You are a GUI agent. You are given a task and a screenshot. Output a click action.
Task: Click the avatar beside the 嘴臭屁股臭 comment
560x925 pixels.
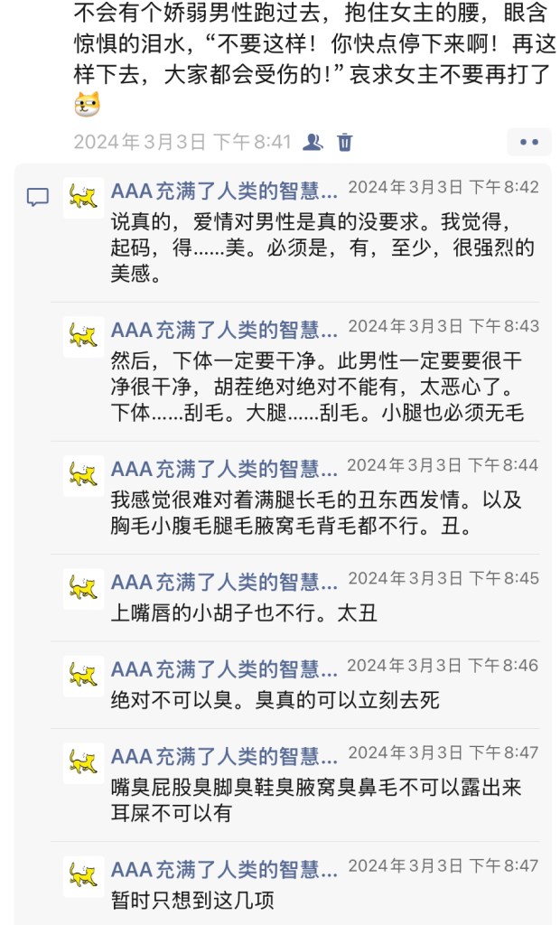pos(83,762)
